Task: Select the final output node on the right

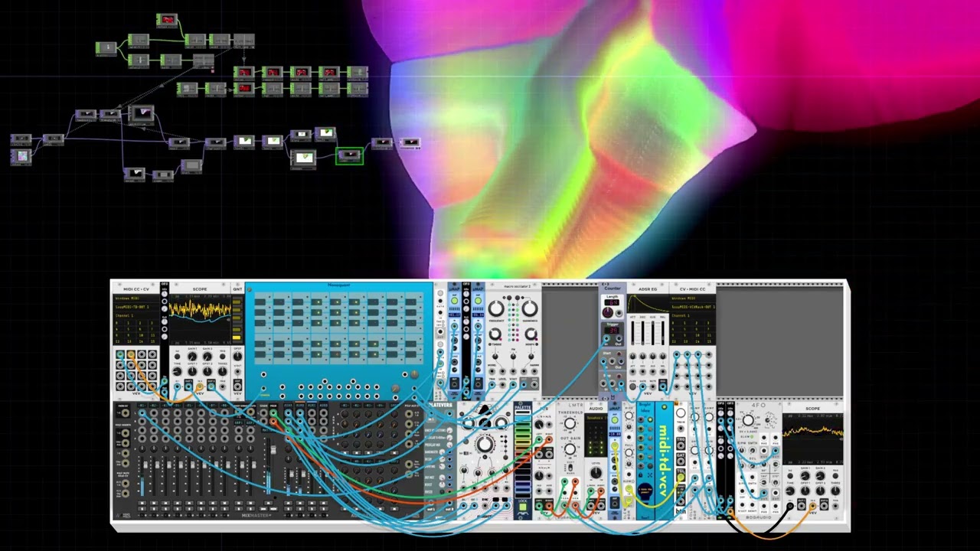Action: [410, 143]
